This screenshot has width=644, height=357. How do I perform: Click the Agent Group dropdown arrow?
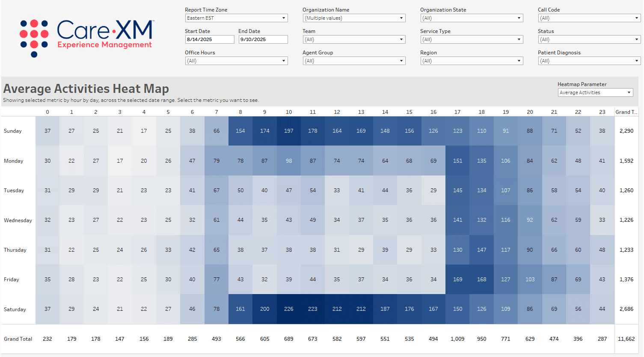[401, 61]
